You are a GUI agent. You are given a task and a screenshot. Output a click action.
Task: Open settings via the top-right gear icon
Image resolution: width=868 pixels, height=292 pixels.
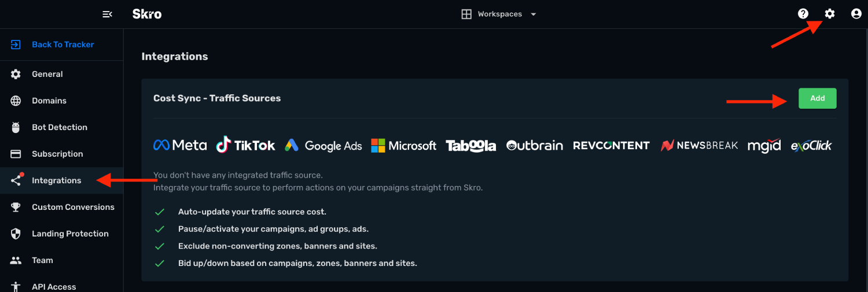(x=830, y=14)
